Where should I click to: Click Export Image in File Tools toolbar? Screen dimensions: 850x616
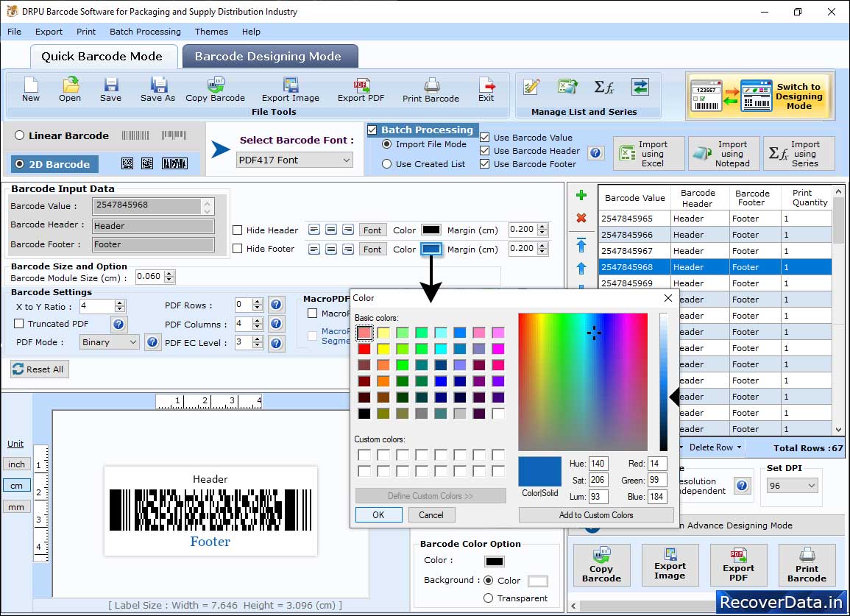point(291,90)
